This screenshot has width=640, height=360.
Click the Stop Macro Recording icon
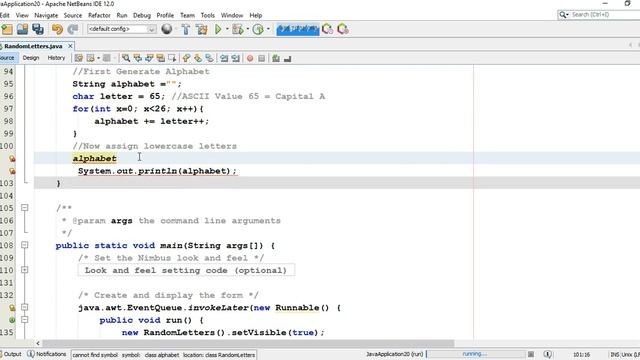click(262, 58)
